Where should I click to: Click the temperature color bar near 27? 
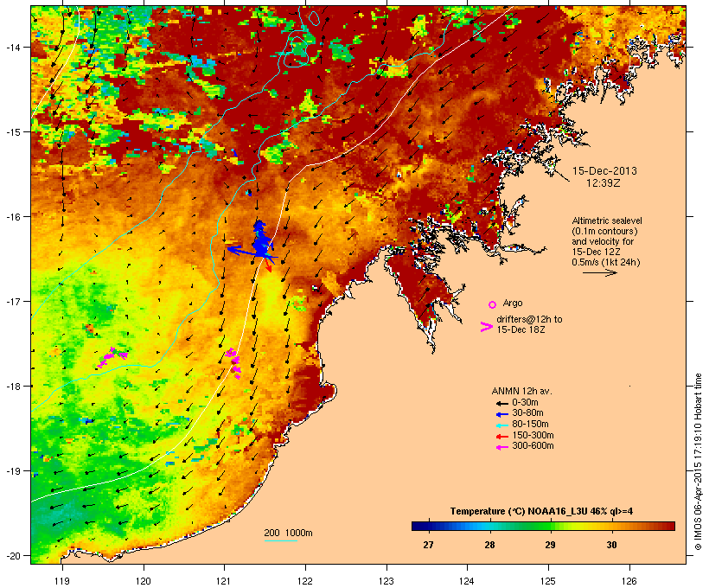[428, 526]
